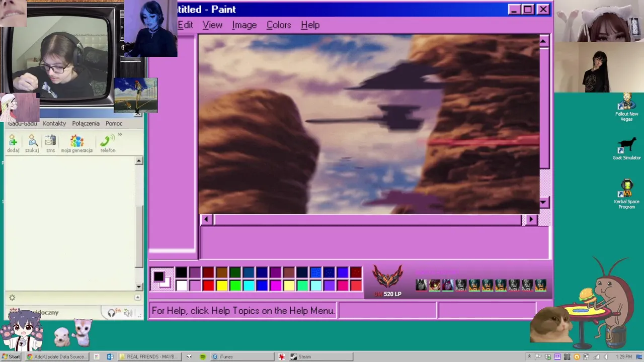Toggle the speaker mute icon in Gadu-Gadu
Screen dimensions: 644x362
(128, 313)
